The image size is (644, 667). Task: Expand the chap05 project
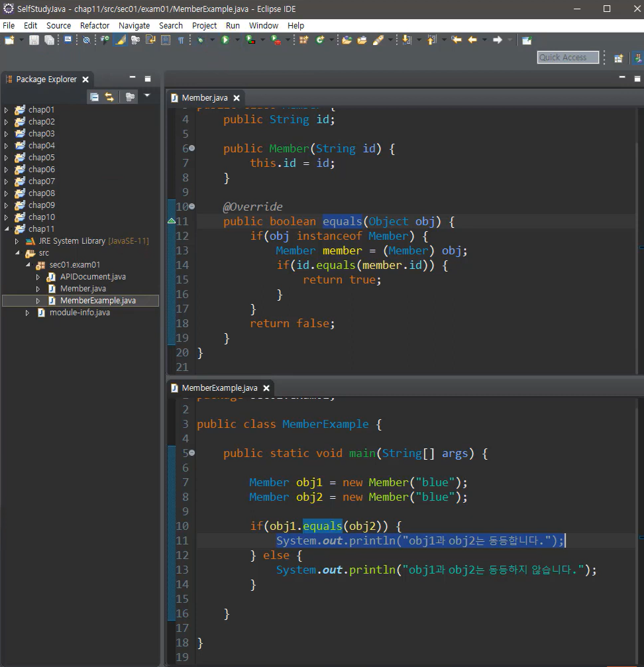[x=6, y=158]
